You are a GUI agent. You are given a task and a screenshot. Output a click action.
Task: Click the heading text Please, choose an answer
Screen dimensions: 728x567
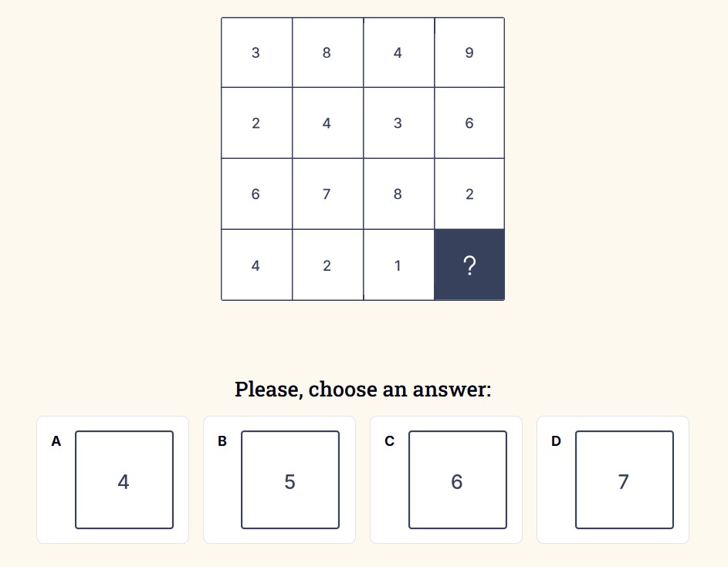point(364,390)
